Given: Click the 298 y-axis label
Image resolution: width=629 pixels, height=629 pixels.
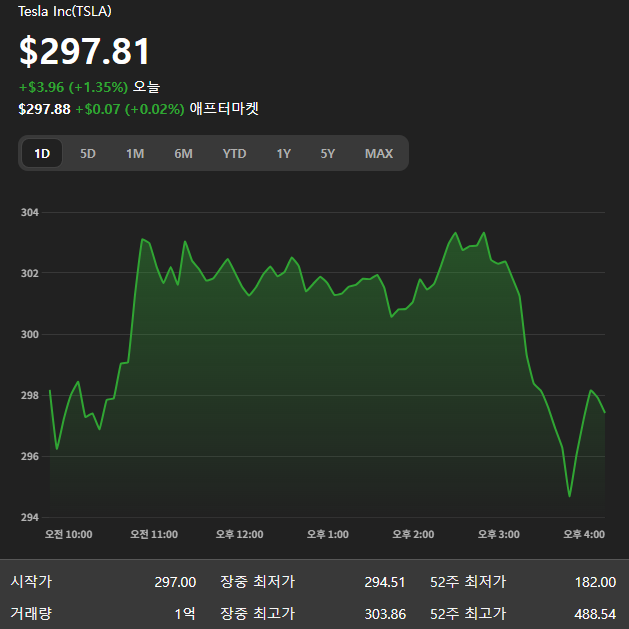Looking at the screenshot, I should tap(30, 395).
